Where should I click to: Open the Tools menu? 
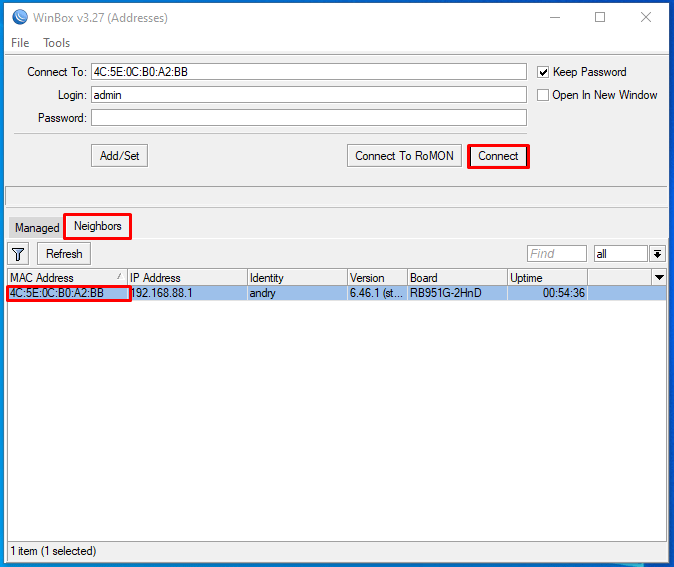point(56,43)
